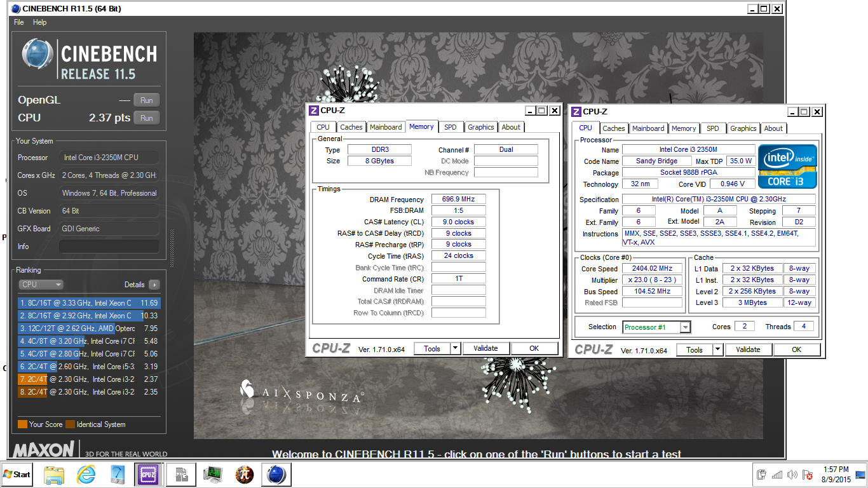Click Validate in Memory CPU-Z window
The image size is (868, 488).
click(486, 348)
